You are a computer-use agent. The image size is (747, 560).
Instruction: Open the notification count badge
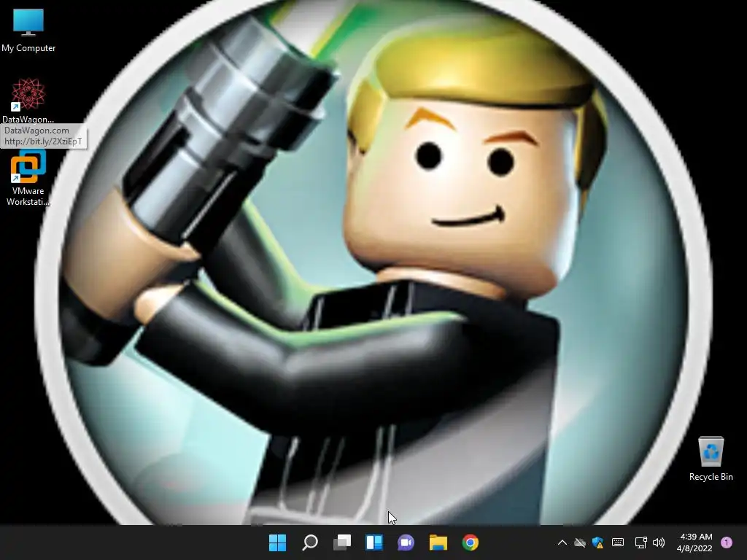tap(727, 542)
